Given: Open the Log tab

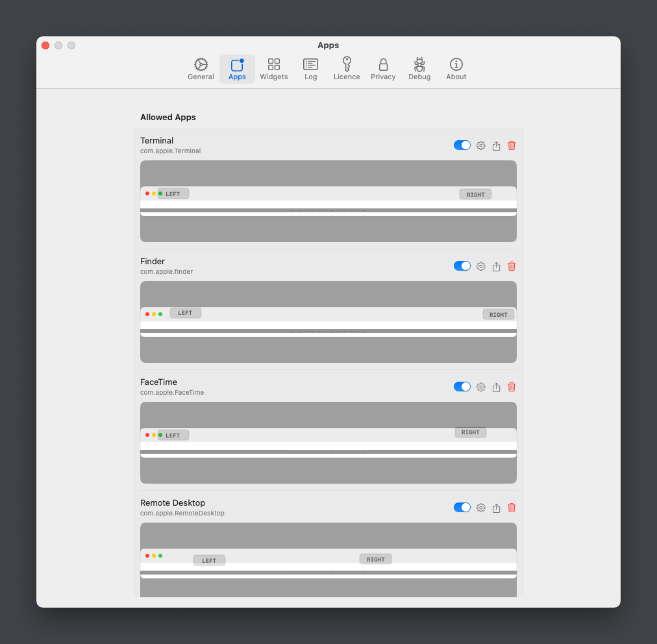Looking at the screenshot, I should [x=310, y=69].
